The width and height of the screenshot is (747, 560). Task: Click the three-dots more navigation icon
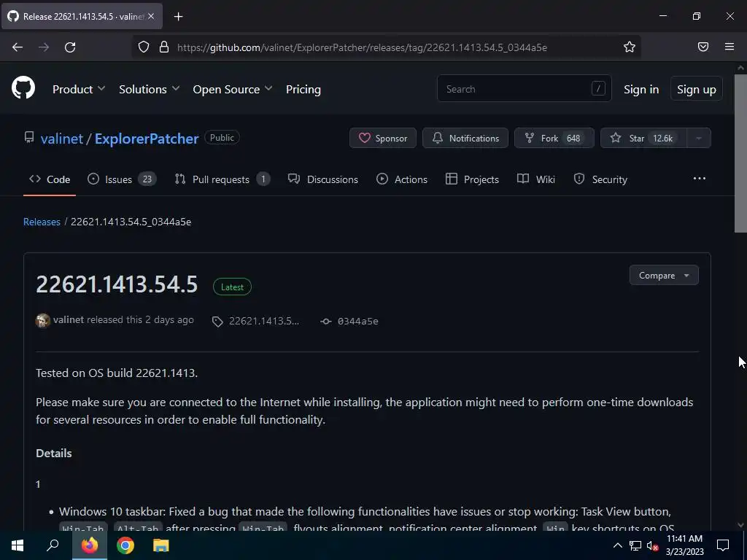coord(700,179)
